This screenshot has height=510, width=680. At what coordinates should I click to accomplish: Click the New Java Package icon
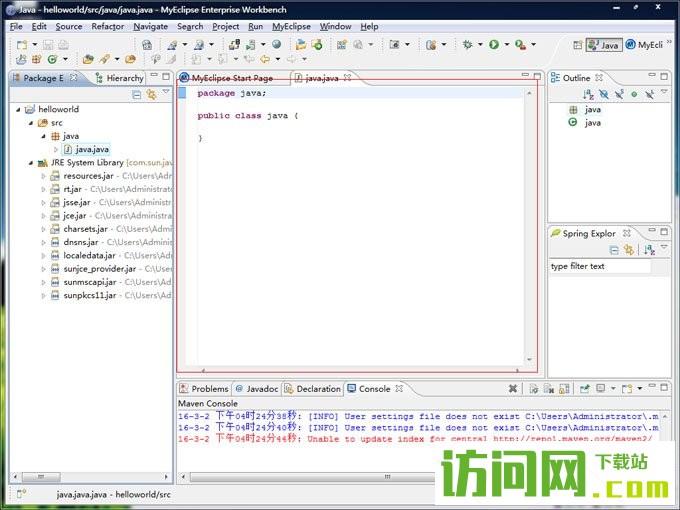37,59
